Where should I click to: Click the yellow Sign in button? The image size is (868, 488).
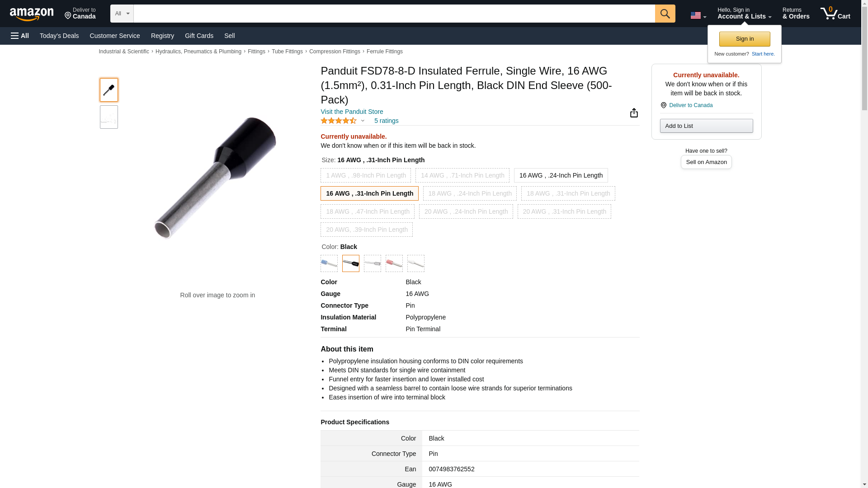coord(744,39)
